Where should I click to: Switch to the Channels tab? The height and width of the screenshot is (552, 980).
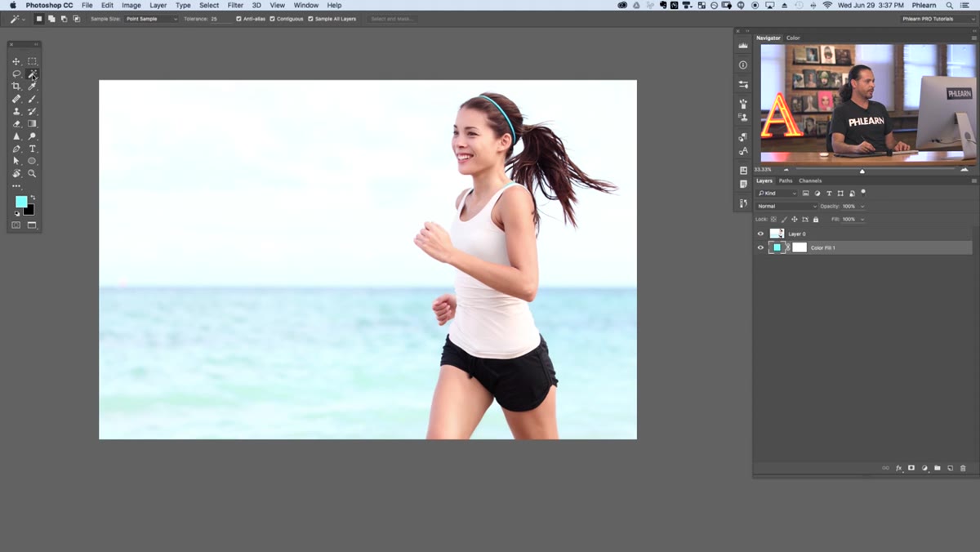pyautogui.click(x=810, y=180)
